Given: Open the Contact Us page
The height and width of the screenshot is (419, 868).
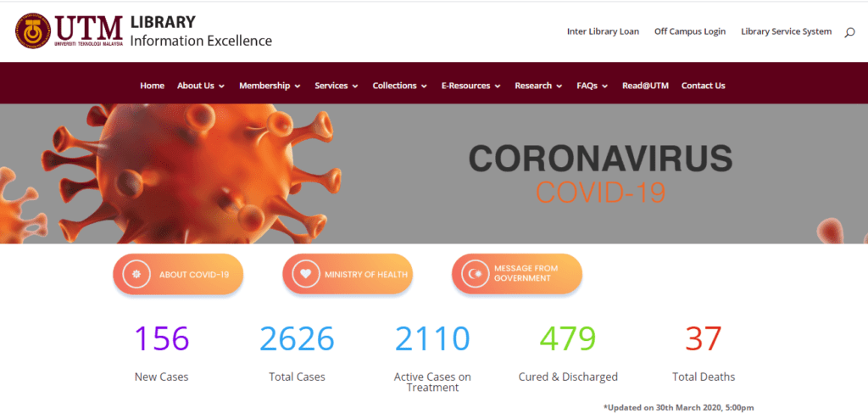Looking at the screenshot, I should 703,86.
